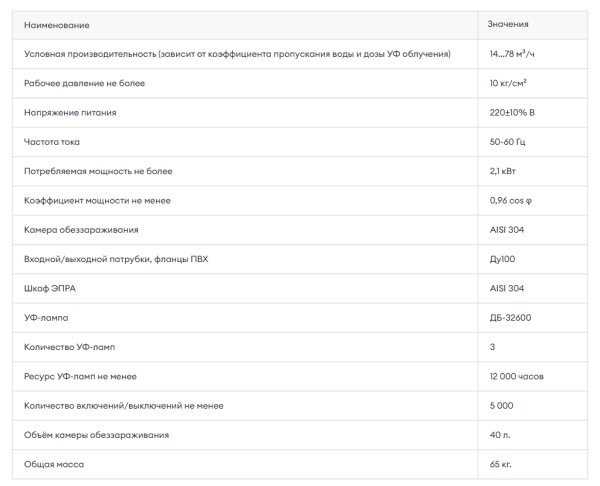
Task: Click the value "2,1 кВт"
Action: pyautogui.click(x=502, y=171)
